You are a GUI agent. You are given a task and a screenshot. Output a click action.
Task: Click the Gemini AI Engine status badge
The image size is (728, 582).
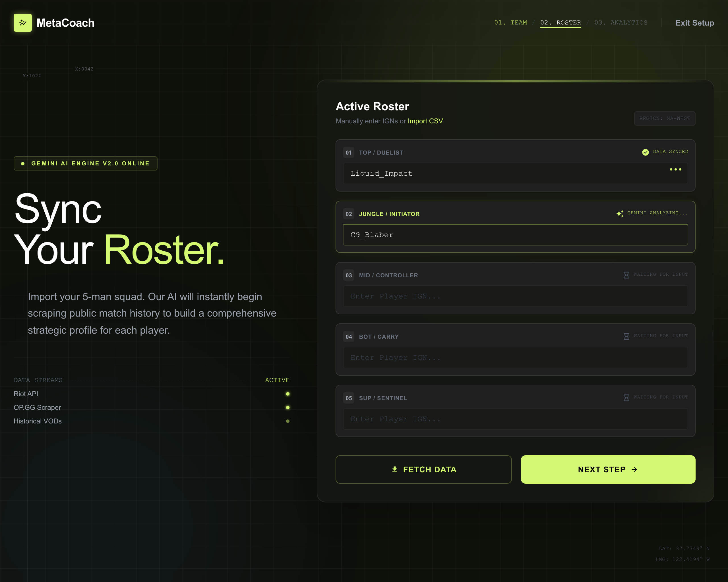85,163
